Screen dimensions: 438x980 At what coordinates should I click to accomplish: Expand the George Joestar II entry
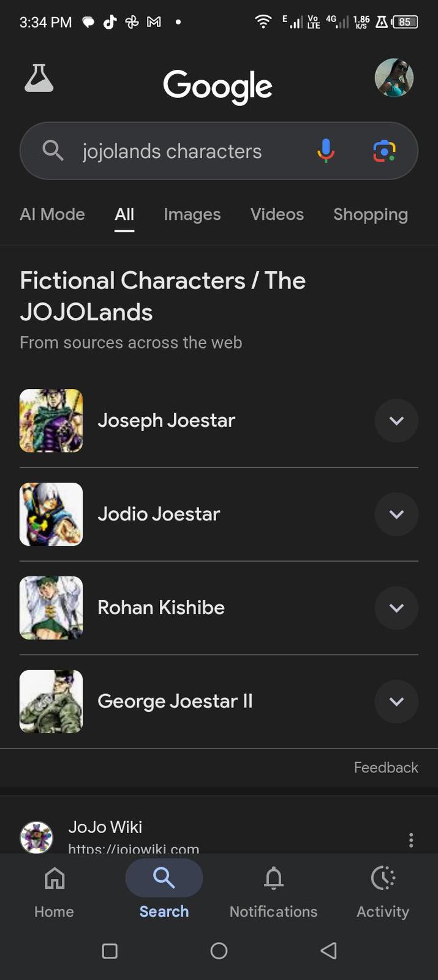(x=396, y=701)
